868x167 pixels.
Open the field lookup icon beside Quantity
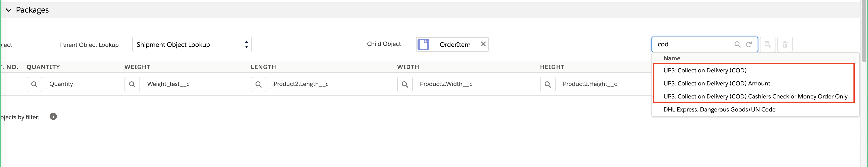34,84
